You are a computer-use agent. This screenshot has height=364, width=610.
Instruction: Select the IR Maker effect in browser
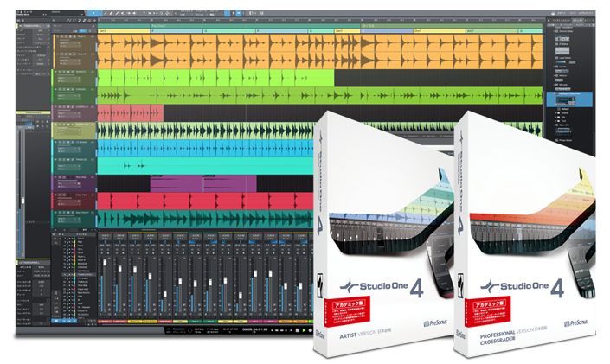click(563, 44)
